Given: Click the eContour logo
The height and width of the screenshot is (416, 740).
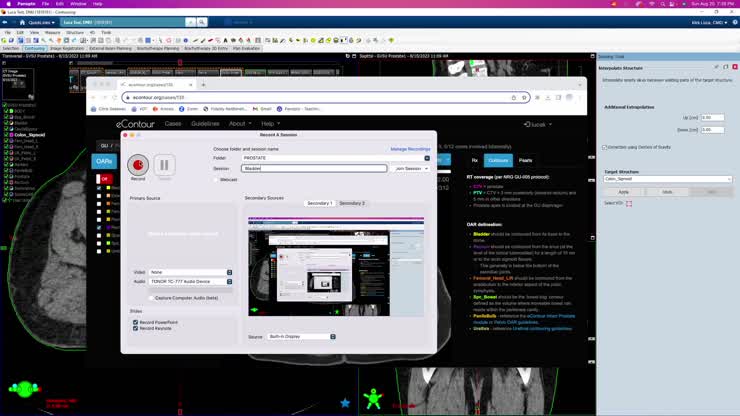Looking at the screenshot, I should point(135,124).
